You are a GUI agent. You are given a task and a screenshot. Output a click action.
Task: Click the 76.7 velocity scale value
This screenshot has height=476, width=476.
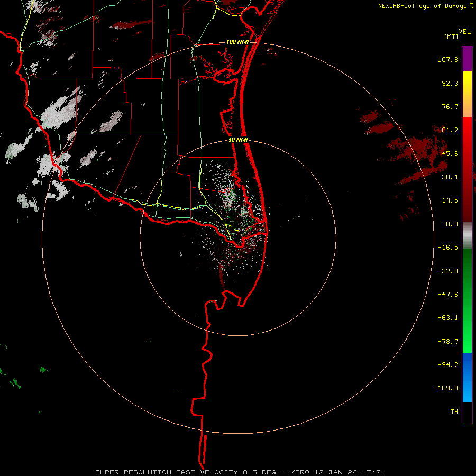pos(450,106)
